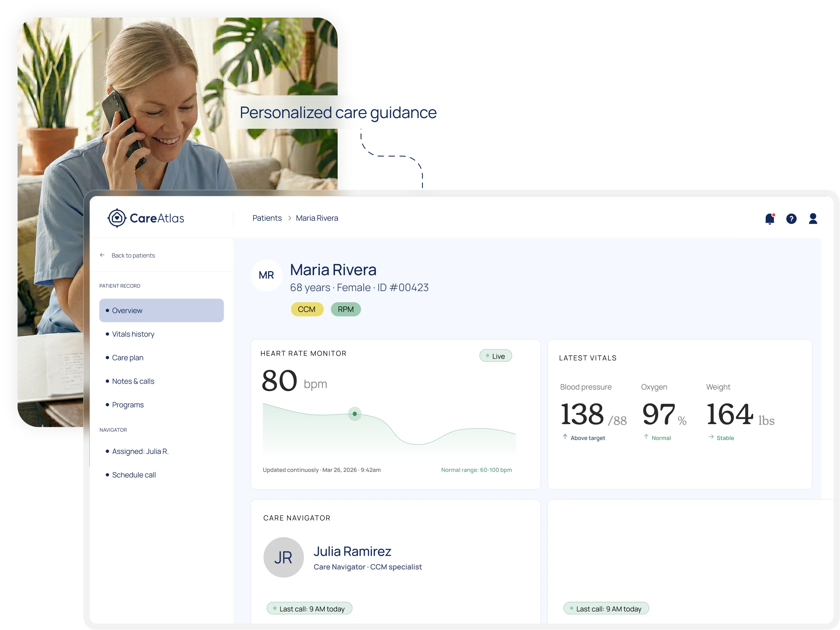The width and height of the screenshot is (840, 630).
Task: Click the JR navigator avatar
Action: tap(283, 557)
